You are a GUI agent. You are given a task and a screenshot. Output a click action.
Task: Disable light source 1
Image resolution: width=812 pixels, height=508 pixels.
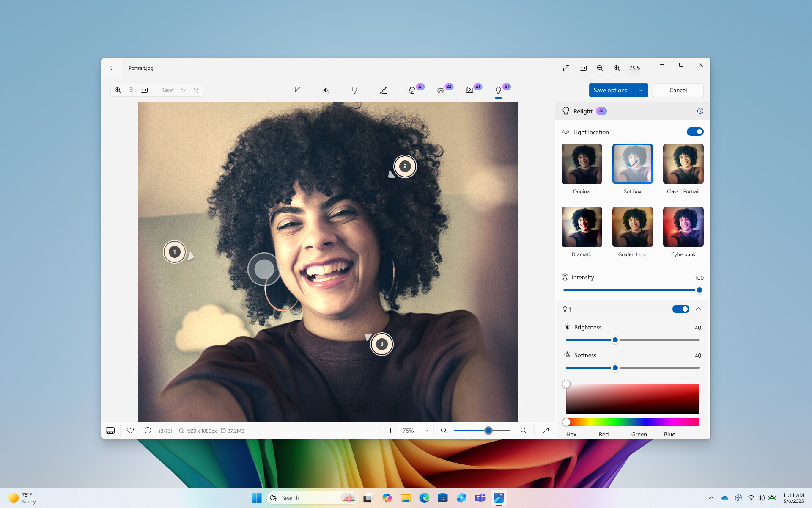pyautogui.click(x=680, y=309)
